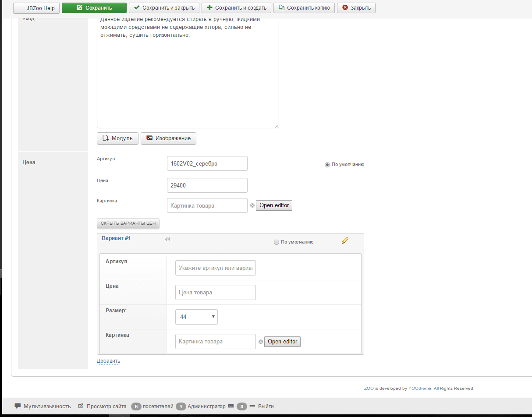Click the Модуль button below the text editor
Image resolution: width=532 pixels, height=417 pixels.
coord(117,138)
